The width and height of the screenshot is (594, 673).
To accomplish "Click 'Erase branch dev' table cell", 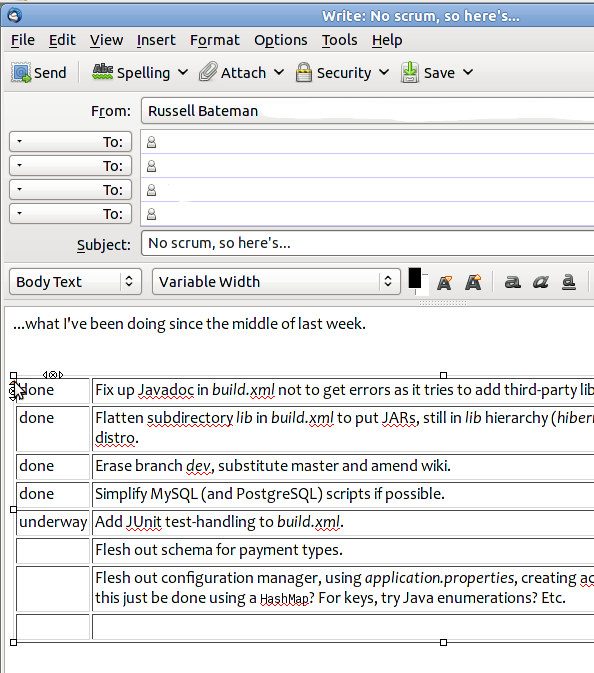I will click(x=343, y=466).
